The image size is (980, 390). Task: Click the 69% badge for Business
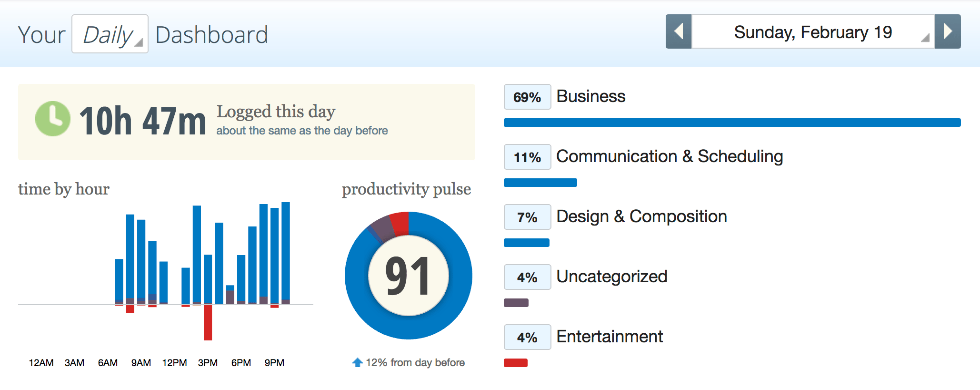pos(527,96)
